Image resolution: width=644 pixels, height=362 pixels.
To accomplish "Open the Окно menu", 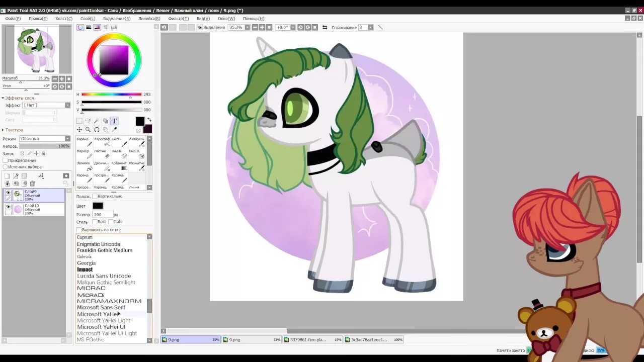I will 226,19.
